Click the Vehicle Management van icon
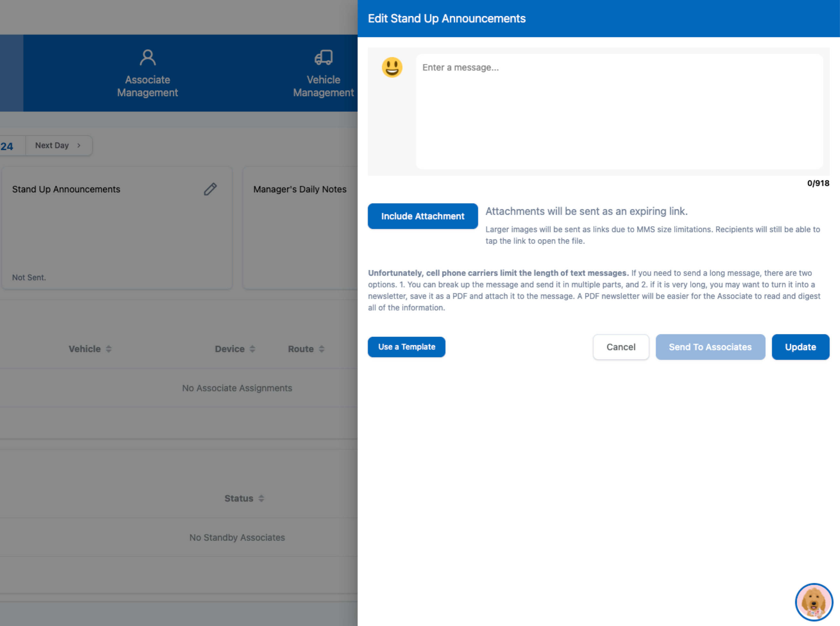840x626 pixels. tap(323, 58)
